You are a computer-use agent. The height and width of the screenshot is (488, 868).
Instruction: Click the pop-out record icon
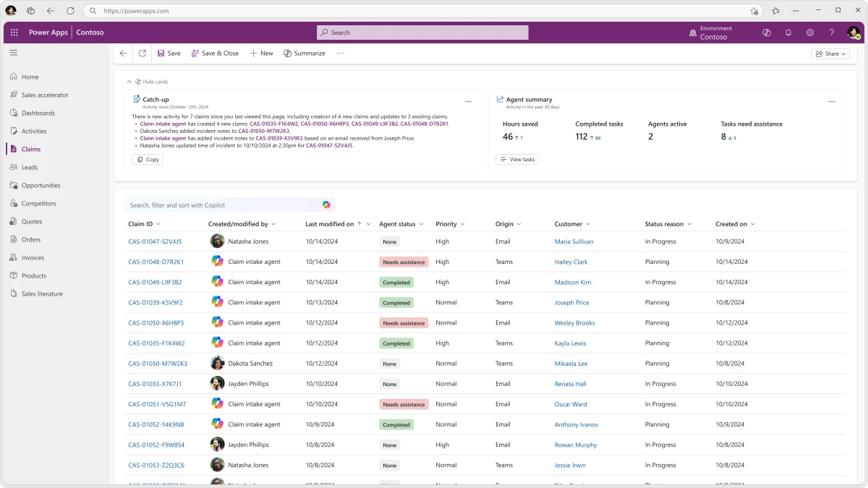(142, 53)
